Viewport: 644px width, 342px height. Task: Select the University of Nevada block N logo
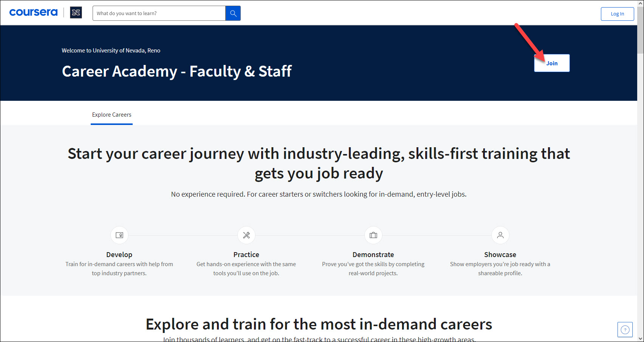(76, 12)
